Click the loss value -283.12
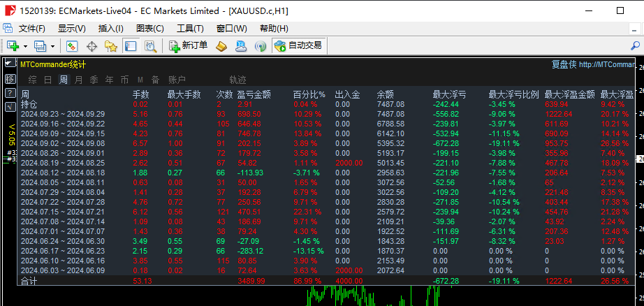644x306 pixels. 251,251
